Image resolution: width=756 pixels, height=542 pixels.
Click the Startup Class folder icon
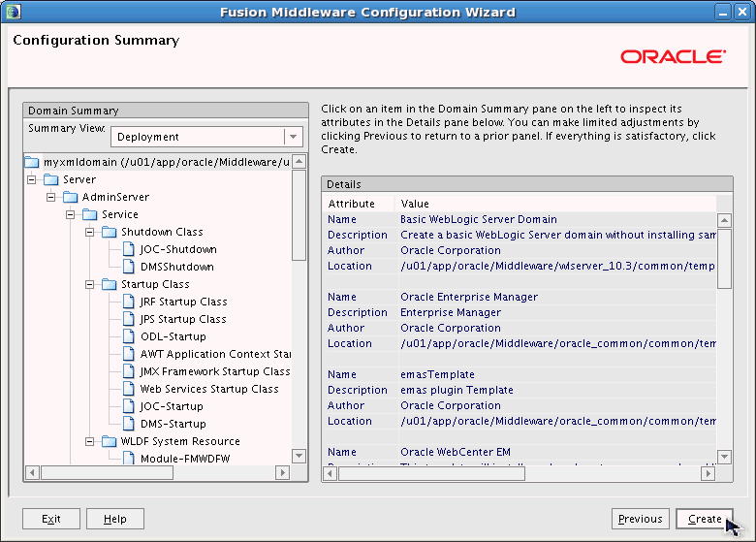point(109,284)
